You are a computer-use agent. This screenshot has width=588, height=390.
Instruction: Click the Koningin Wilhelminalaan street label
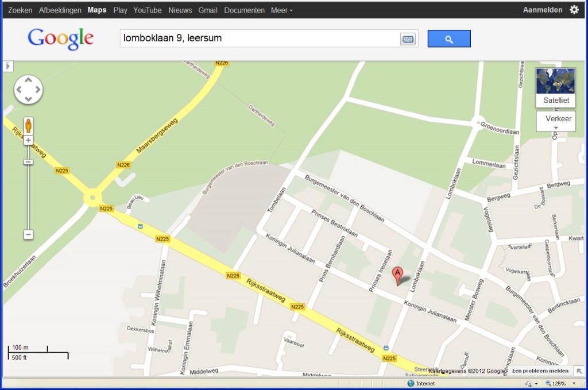click(158, 292)
